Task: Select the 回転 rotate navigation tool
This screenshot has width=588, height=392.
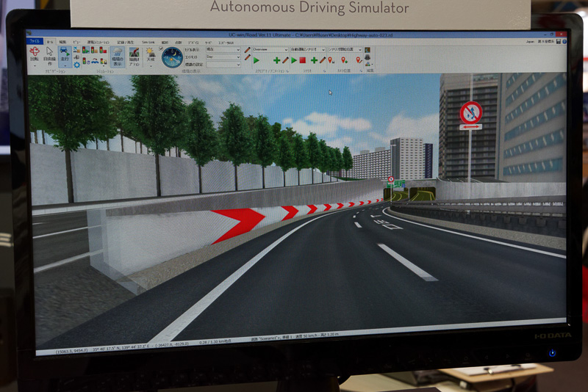Action: (x=35, y=54)
